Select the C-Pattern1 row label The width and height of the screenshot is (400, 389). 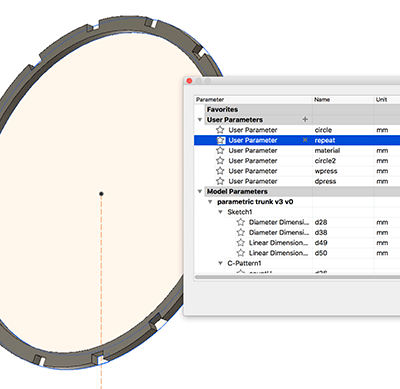(244, 263)
